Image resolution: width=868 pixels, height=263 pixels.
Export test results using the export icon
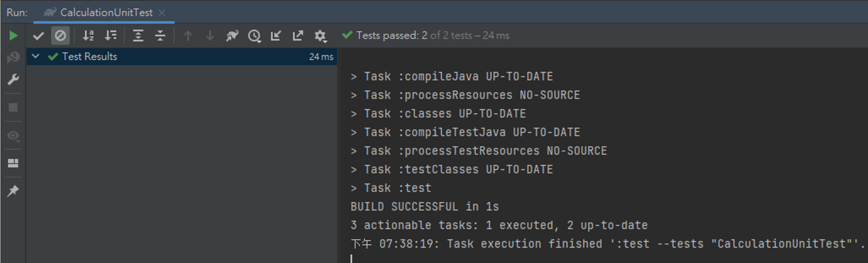298,35
